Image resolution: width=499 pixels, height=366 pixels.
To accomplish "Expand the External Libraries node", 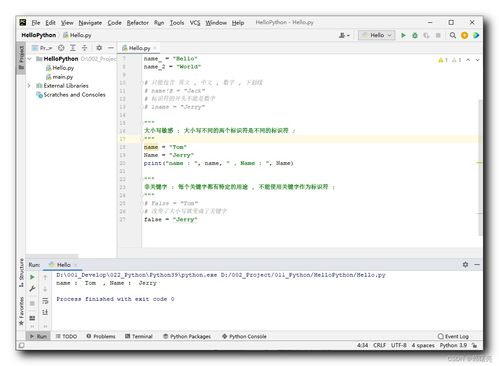I will click(29, 86).
